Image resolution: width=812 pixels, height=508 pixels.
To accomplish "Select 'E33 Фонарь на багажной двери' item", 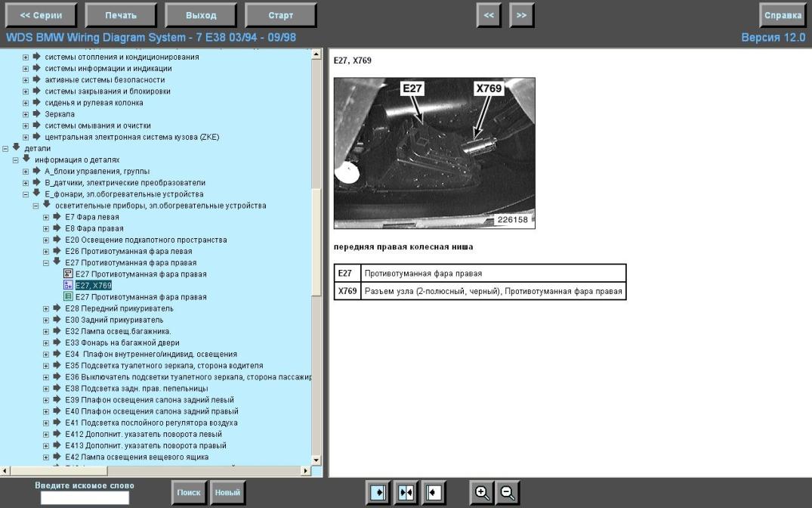I will click(x=122, y=342).
